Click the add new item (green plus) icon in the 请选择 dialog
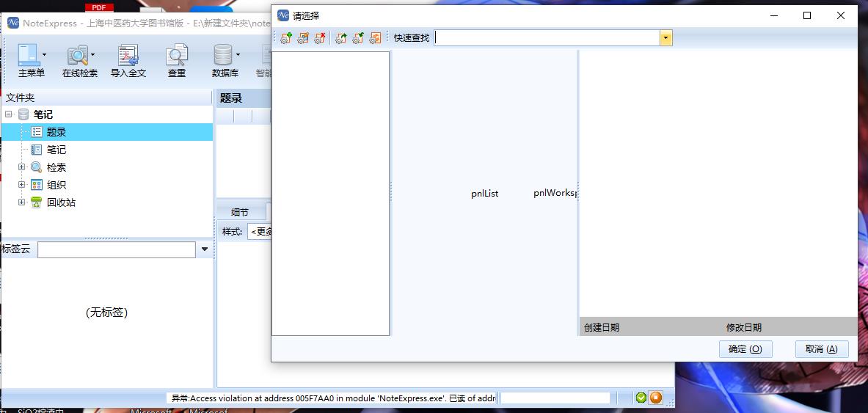Viewport: 868px width, 413px height. [286, 38]
